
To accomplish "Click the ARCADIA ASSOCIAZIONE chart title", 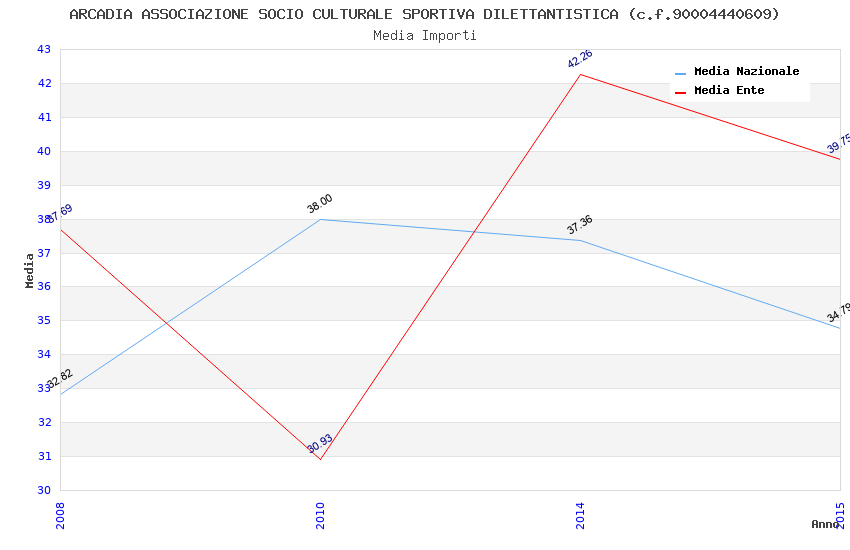I will [425, 14].
